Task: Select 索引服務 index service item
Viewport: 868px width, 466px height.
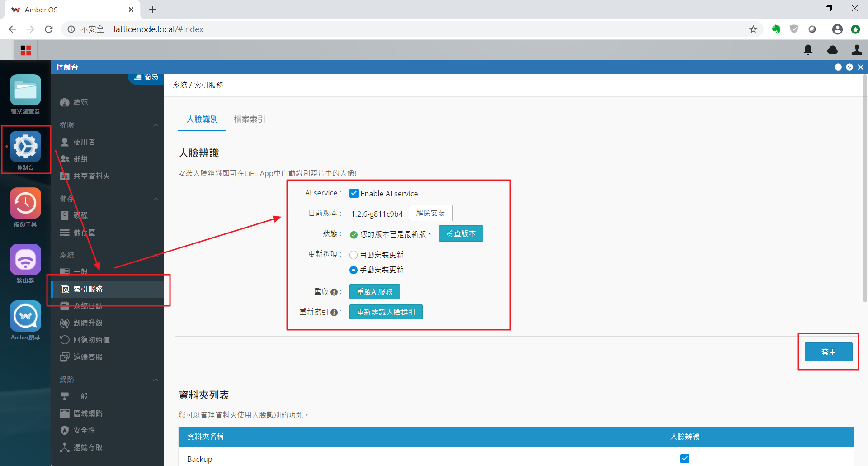Action: [108, 289]
